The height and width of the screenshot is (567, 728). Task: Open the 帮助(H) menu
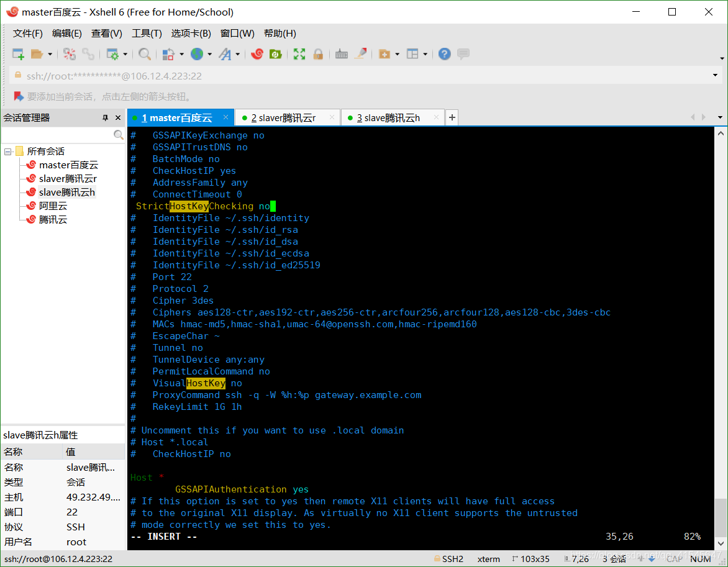point(280,34)
